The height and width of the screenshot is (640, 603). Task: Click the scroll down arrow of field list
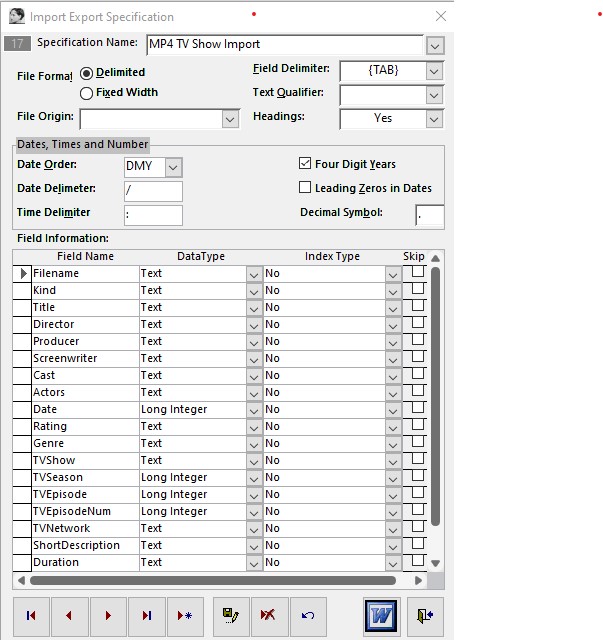click(x=436, y=563)
